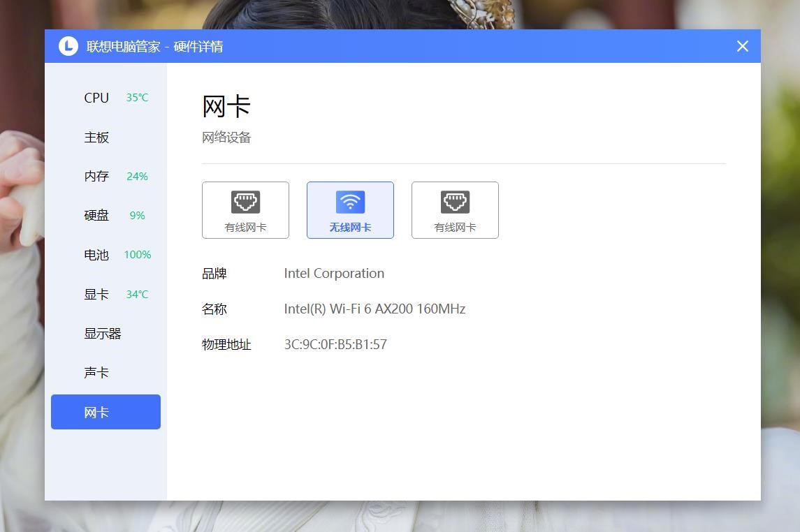The image size is (800, 532).
Task: Click the 物理地址 physical address label
Action: [226, 344]
